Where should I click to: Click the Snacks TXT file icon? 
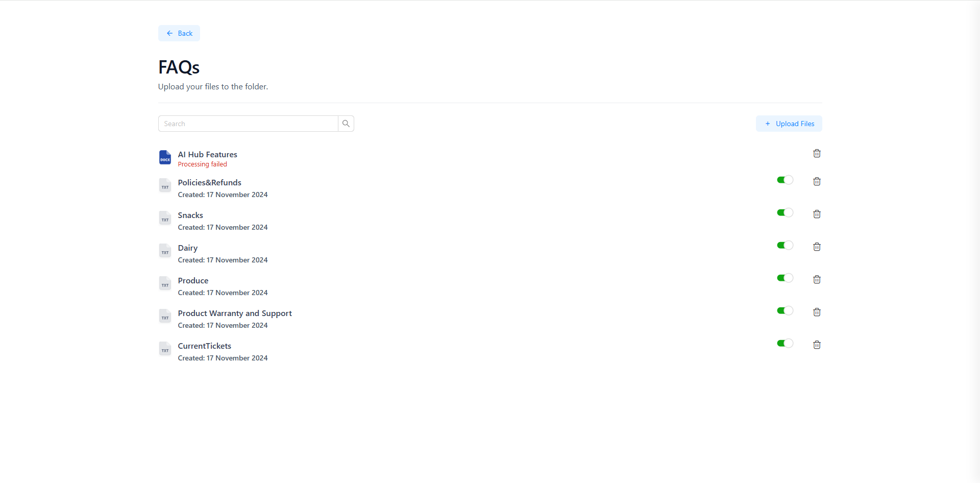[x=165, y=218]
